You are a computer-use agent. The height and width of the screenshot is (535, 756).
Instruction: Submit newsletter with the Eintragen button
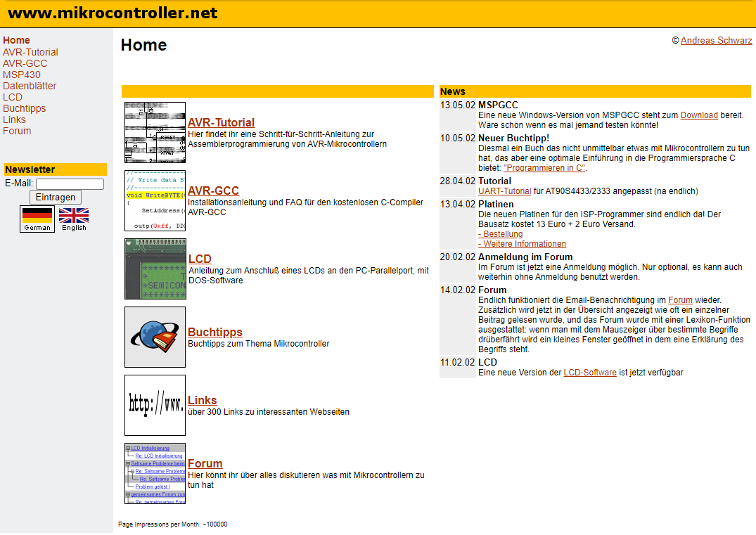click(x=56, y=197)
